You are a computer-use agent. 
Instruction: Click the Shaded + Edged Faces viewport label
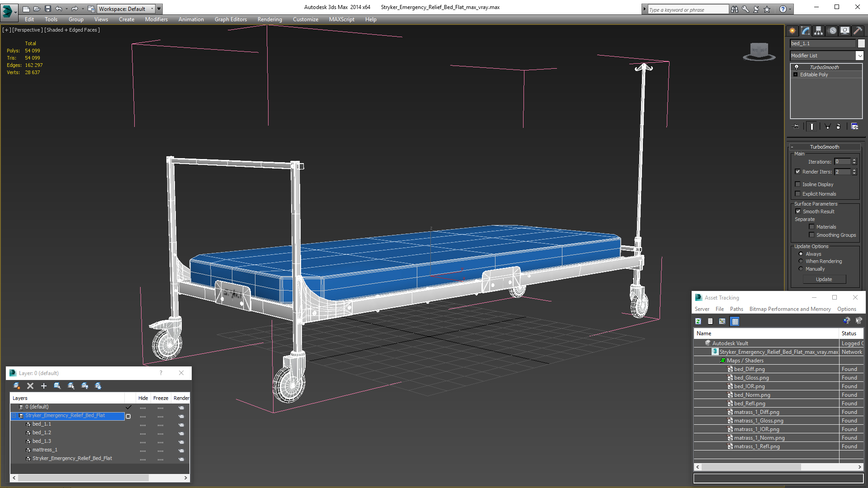point(72,30)
